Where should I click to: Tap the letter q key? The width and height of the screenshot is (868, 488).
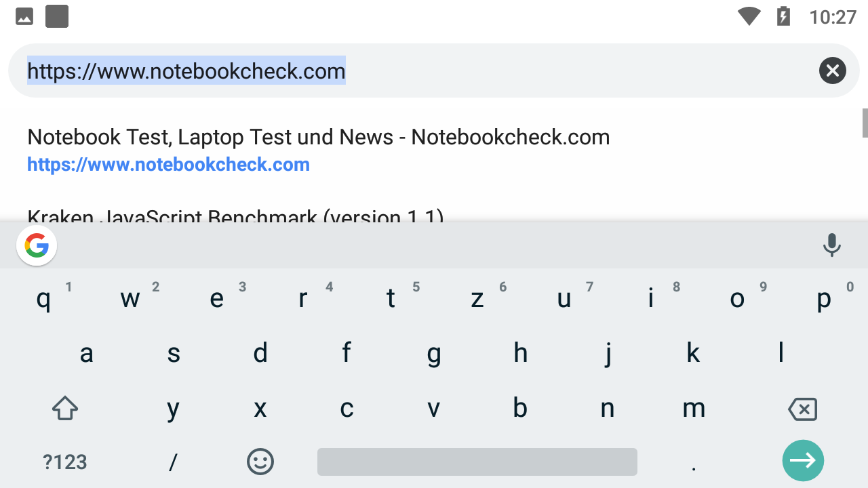point(43,298)
